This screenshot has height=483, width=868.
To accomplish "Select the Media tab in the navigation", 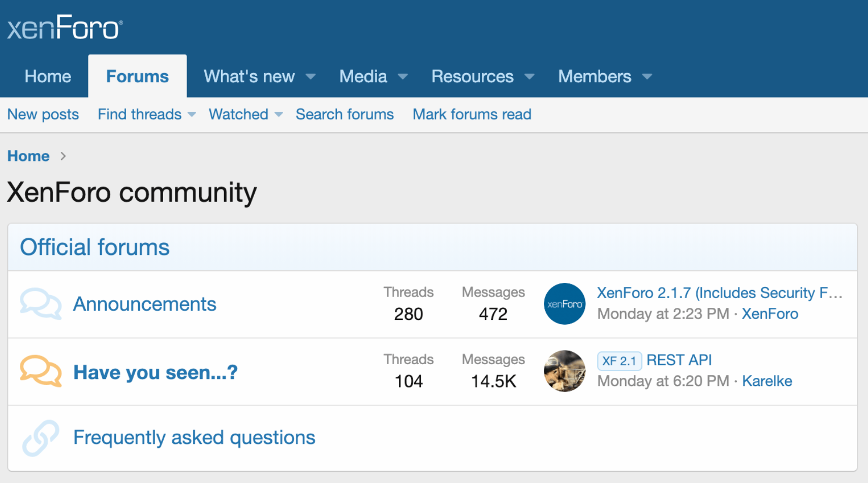I will (x=363, y=76).
